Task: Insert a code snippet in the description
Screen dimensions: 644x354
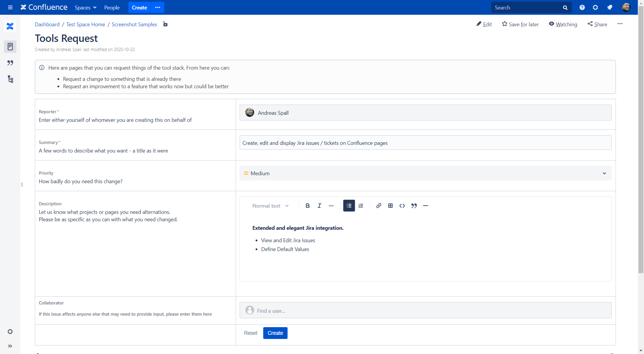Action: click(402, 206)
